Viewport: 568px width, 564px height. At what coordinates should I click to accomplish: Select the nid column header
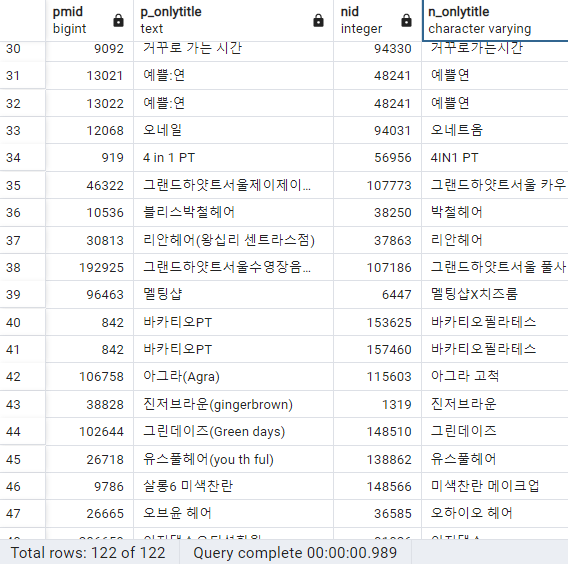click(377, 20)
